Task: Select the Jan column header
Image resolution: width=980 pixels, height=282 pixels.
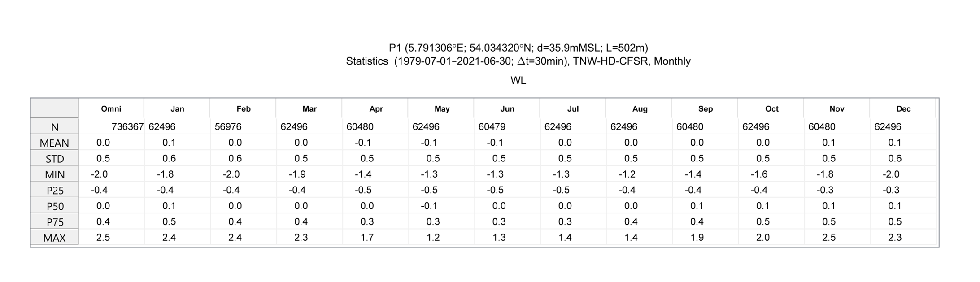Action: click(177, 108)
